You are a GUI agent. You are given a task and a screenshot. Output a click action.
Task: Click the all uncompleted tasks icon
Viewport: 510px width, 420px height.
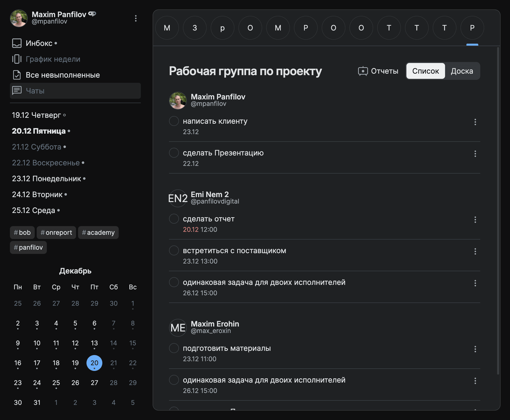point(17,75)
